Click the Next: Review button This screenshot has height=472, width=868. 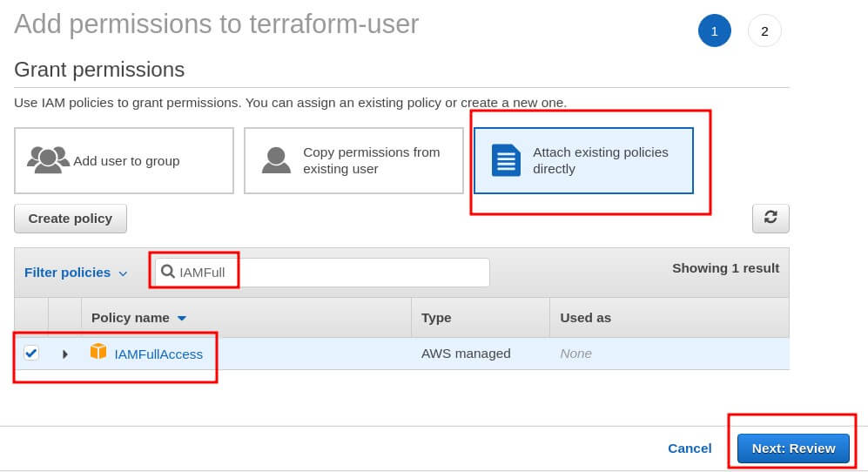coord(793,448)
